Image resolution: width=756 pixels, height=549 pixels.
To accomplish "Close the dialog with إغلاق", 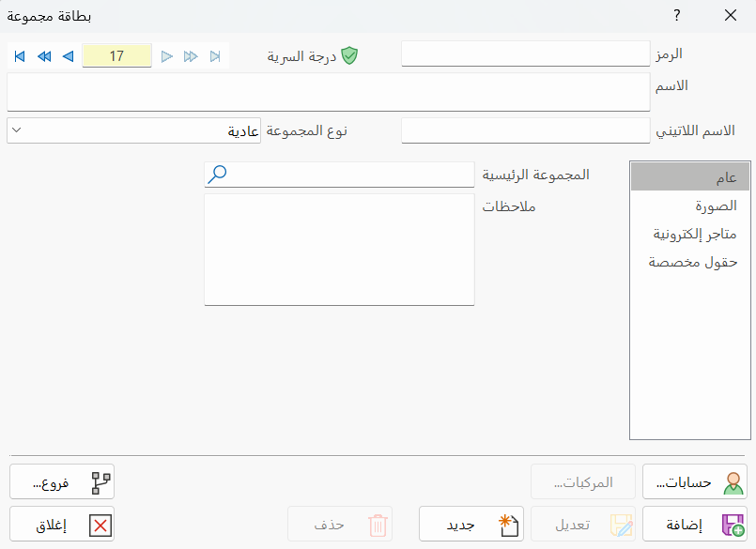I will click(x=61, y=524).
